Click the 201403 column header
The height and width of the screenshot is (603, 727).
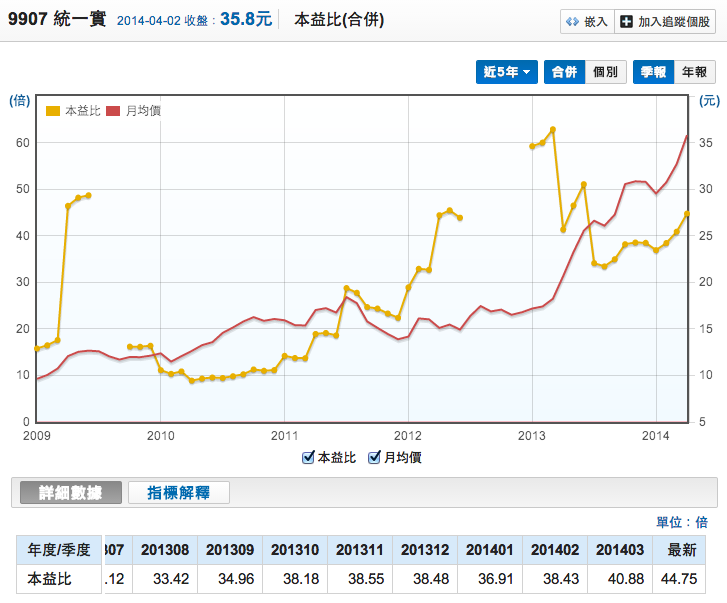[x=617, y=550]
